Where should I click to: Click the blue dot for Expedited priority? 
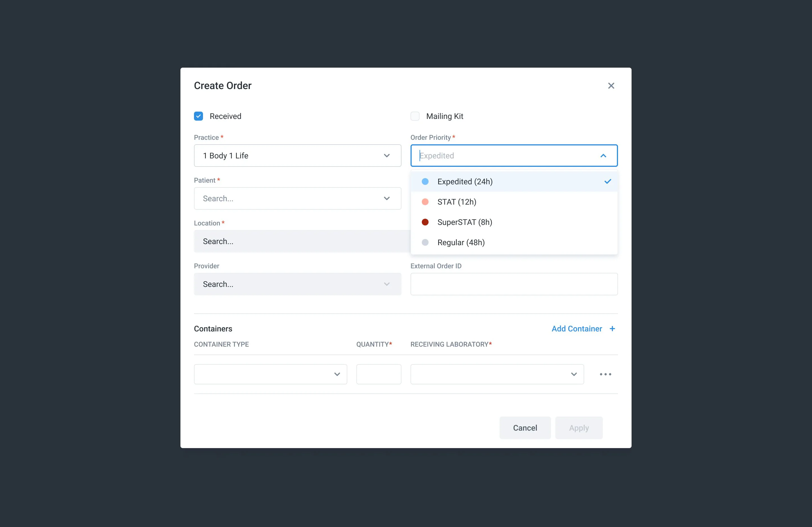(x=425, y=181)
